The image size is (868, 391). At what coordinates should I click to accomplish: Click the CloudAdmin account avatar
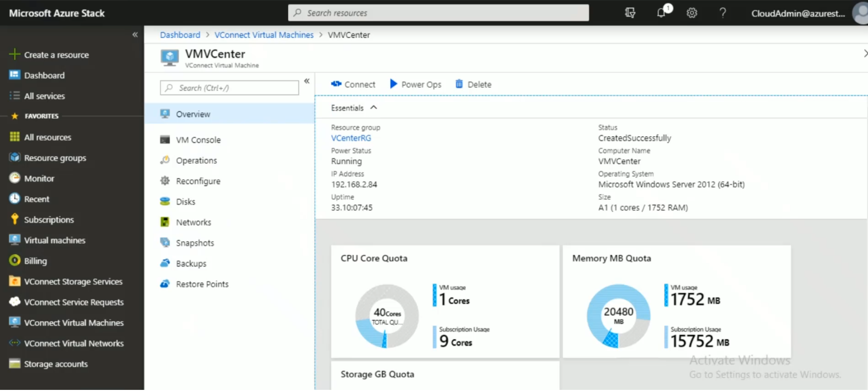tap(860, 13)
